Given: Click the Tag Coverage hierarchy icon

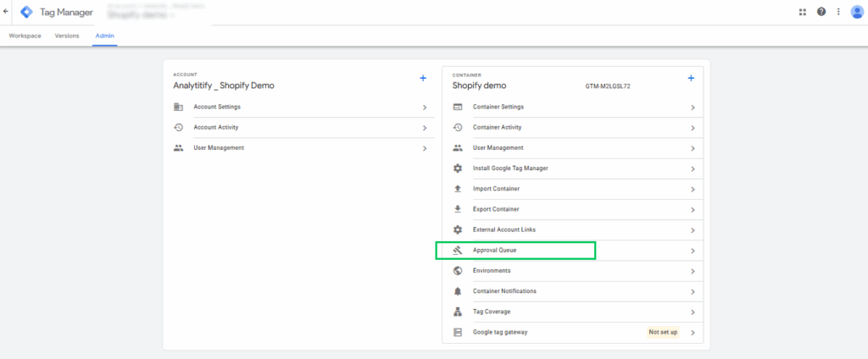Looking at the screenshot, I should [457, 312].
